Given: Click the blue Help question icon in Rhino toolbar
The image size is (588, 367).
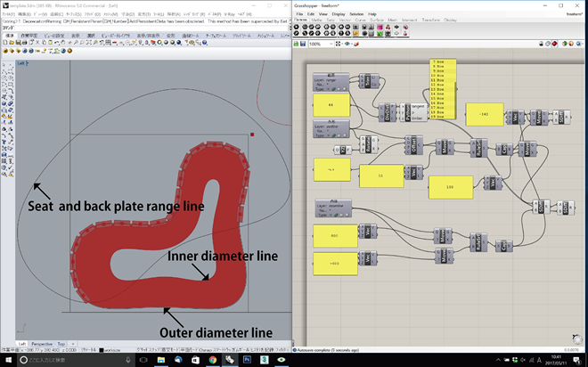Looking at the screenshot, I should click(204, 43).
